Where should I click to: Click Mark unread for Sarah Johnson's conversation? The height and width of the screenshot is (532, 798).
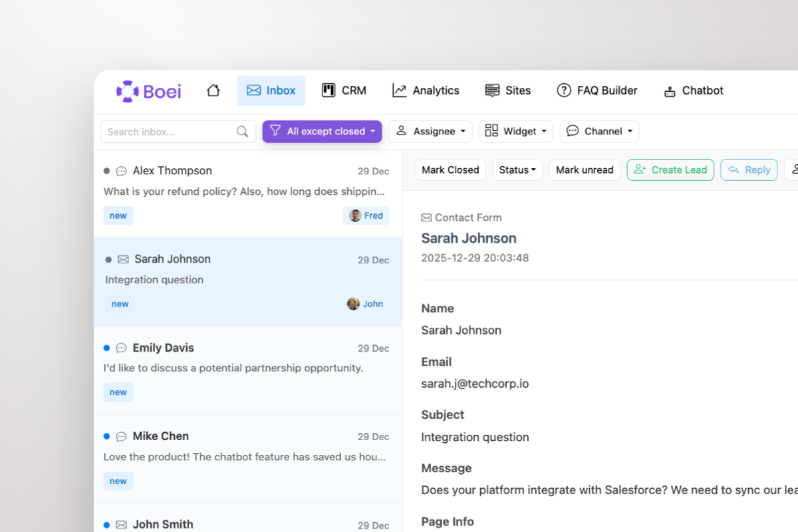(x=585, y=170)
